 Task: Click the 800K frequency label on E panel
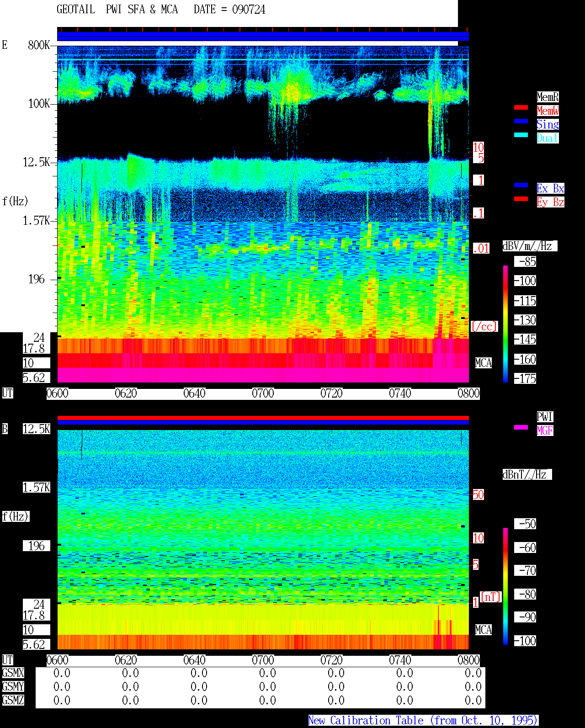[x=39, y=45]
